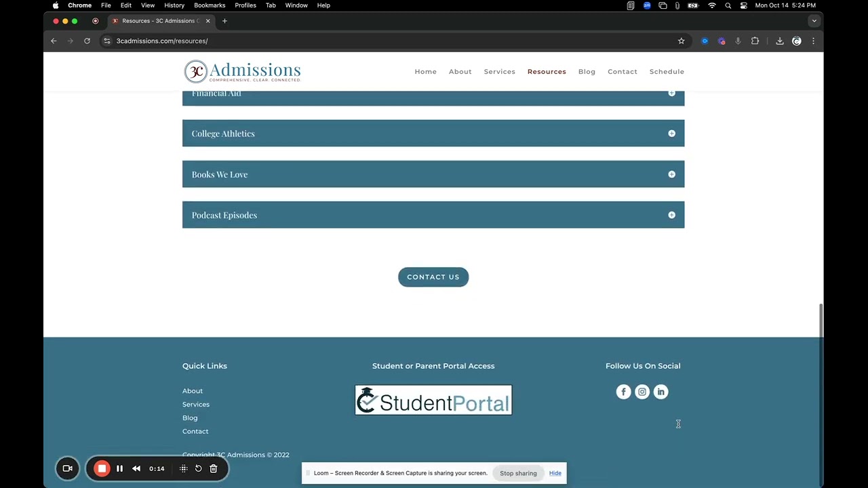This screenshot has height=488, width=868.
Task: Open the Zoom menu bar icon
Action: click(x=647, y=5)
